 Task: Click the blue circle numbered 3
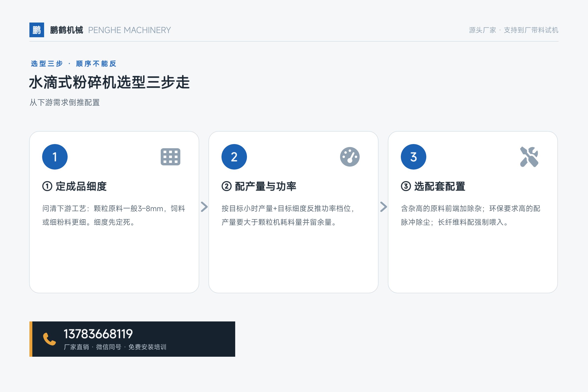coord(414,157)
